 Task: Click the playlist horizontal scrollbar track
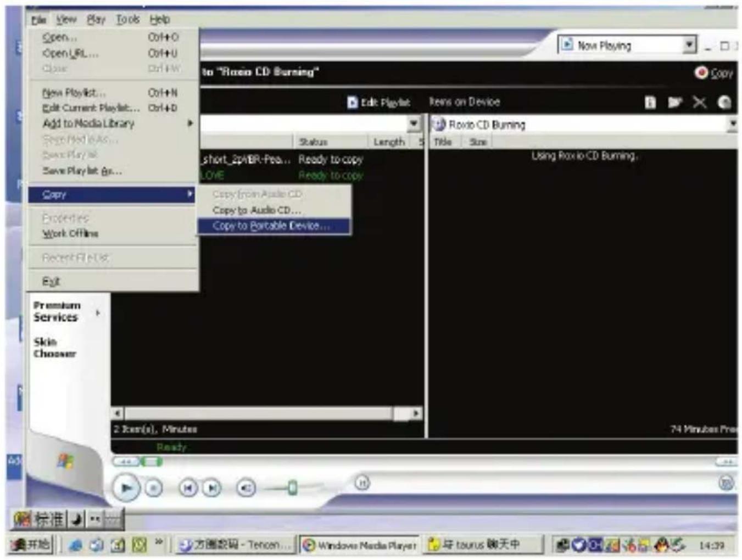[x=267, y=413]
